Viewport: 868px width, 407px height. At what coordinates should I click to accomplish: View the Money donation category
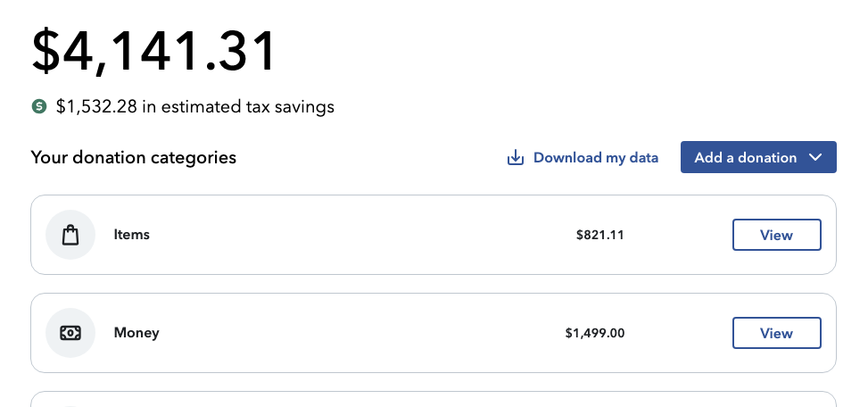(776, 333)
